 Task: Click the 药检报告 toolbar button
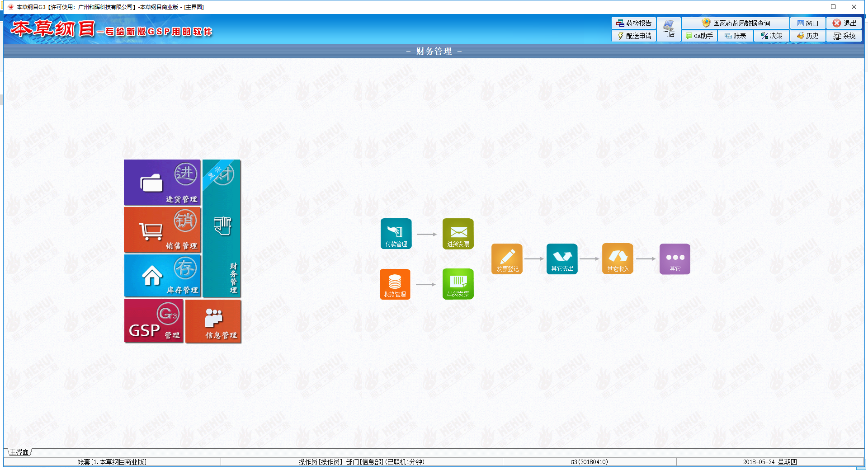coord(634,23)
